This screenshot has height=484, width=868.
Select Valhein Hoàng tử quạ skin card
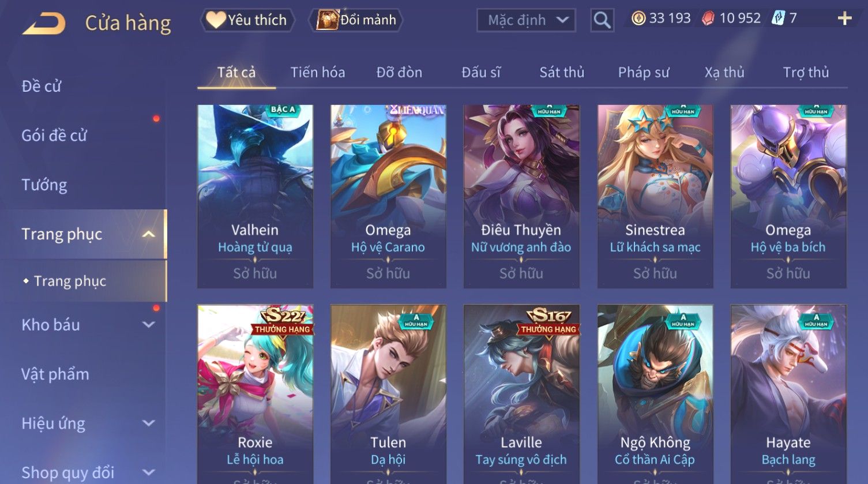pos(255,196)
